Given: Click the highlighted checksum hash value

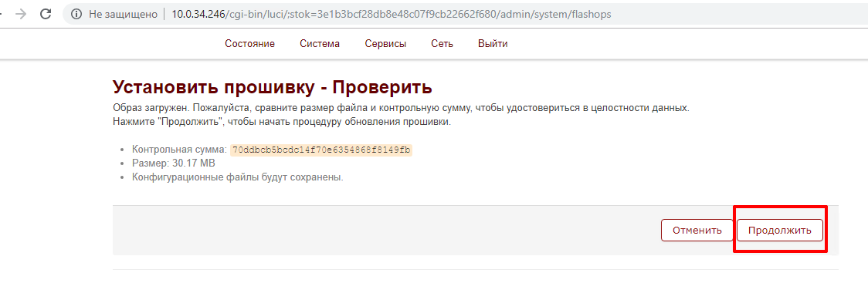Looking at the screenshot, I should [321, 150].
